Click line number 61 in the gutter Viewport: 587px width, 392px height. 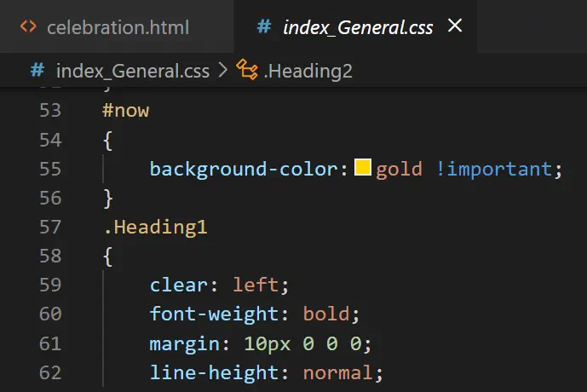coord(50,343)
